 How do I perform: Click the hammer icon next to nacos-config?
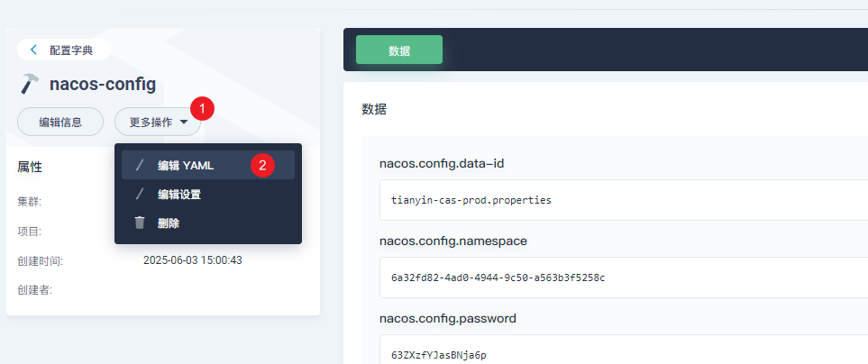30,84
